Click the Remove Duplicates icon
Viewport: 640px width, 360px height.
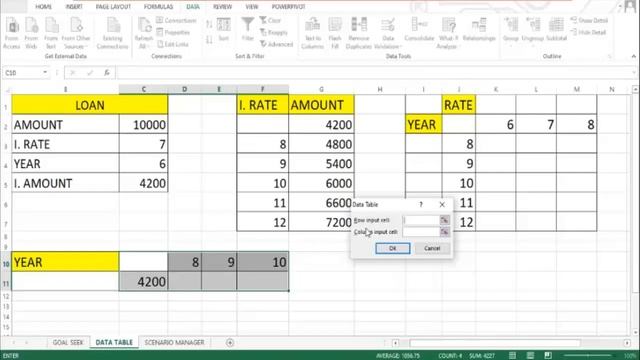pos(359,33)
